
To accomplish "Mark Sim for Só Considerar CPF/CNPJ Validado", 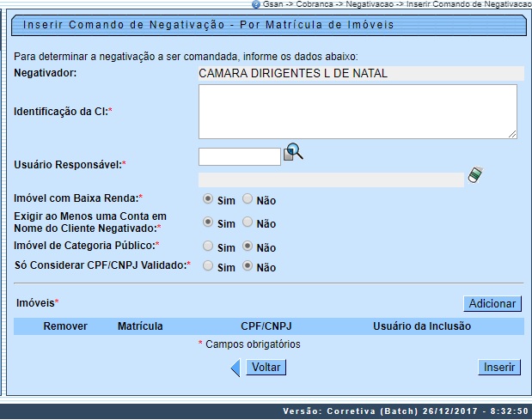I will 208,265.
